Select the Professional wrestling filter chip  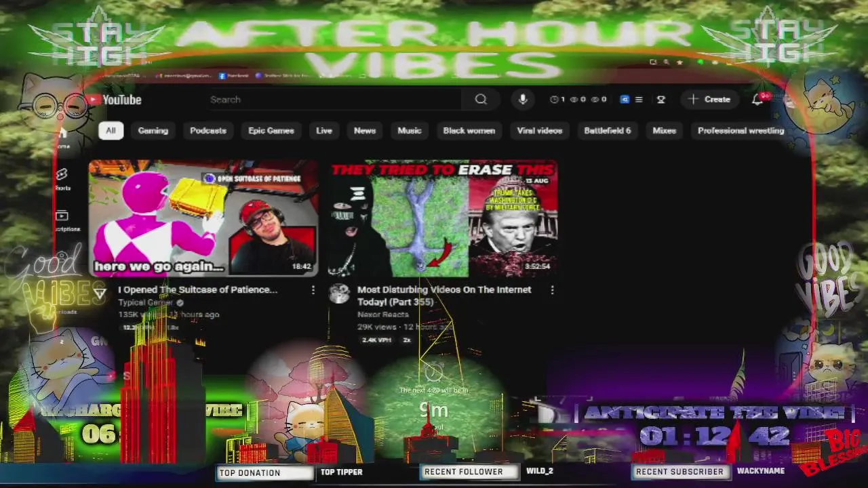(741, 131)
